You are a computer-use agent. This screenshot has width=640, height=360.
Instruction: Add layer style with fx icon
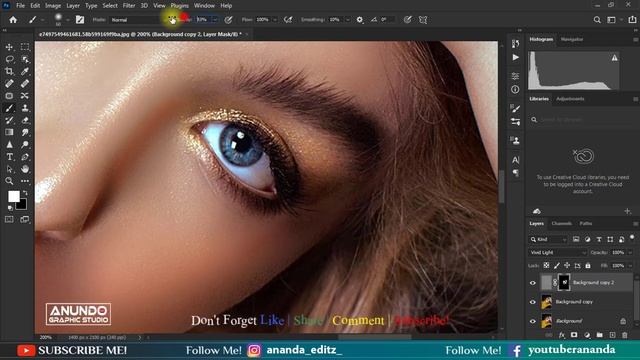point(562,335)
